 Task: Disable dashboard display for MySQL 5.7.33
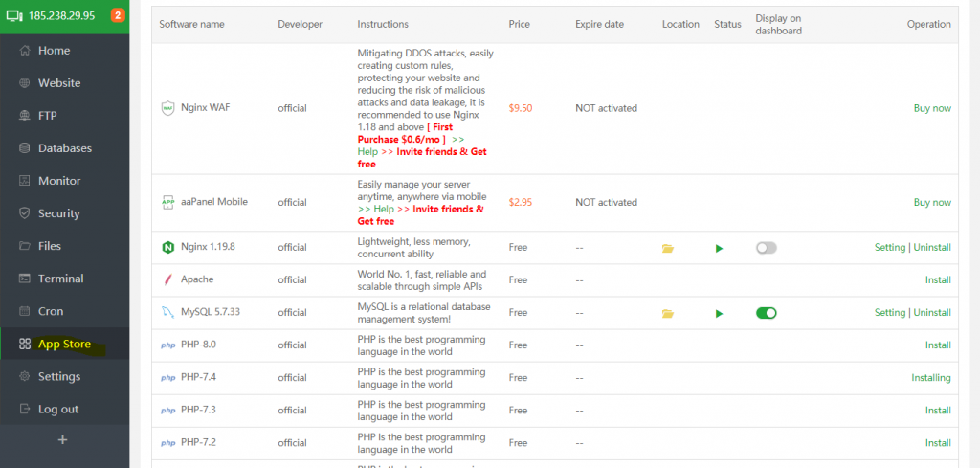tap(766, 313)
